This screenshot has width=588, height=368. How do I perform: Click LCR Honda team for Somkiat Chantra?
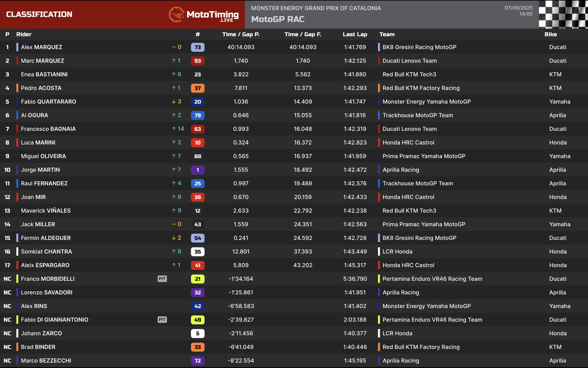point(397,251)
